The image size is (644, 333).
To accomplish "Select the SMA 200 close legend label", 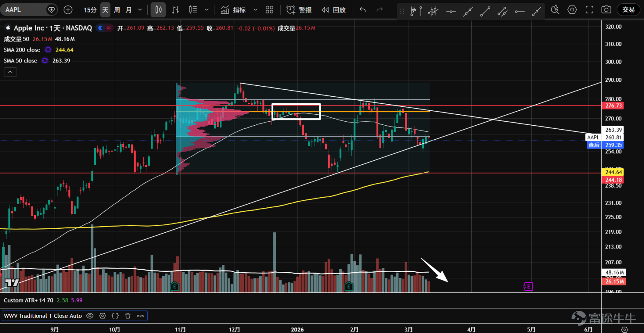I will click(x=22, y=50).
